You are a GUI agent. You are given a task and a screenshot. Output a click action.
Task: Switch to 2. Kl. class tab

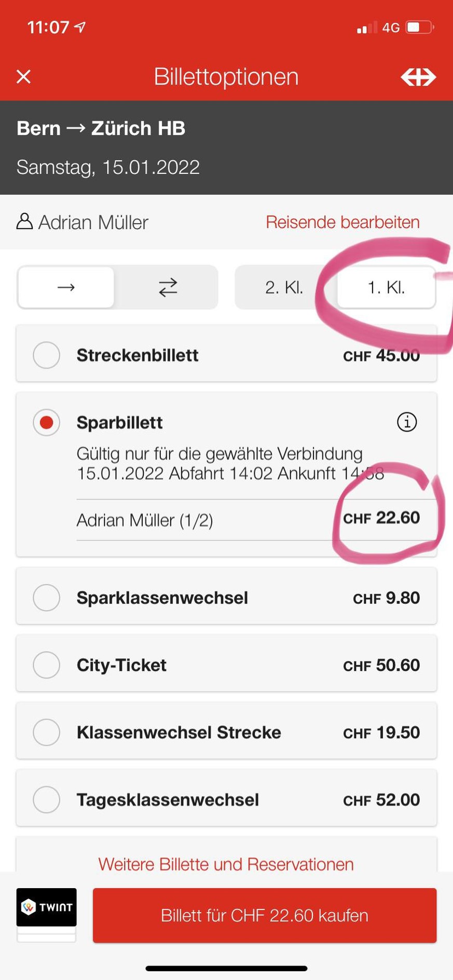tap(284, 287)
